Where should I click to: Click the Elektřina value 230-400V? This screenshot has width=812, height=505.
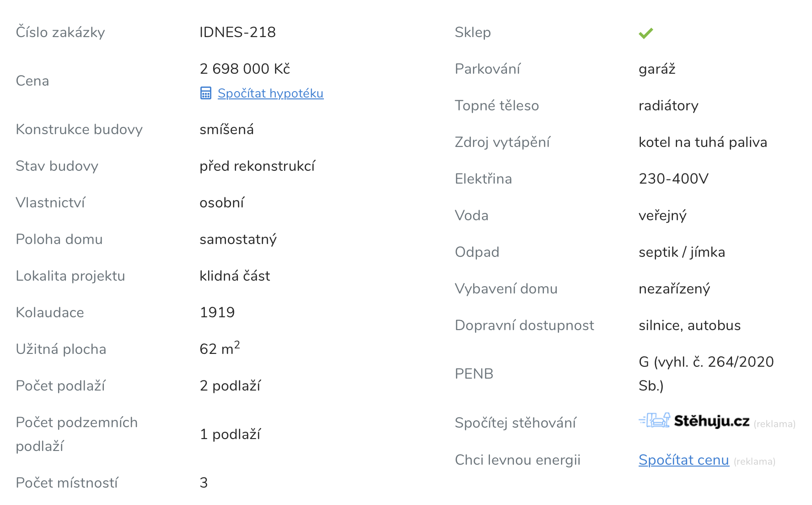673,179
